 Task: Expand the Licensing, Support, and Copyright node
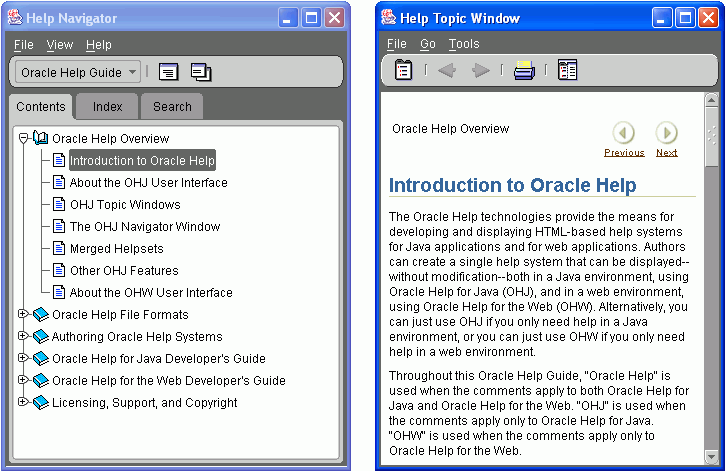[x=23, y=402]
